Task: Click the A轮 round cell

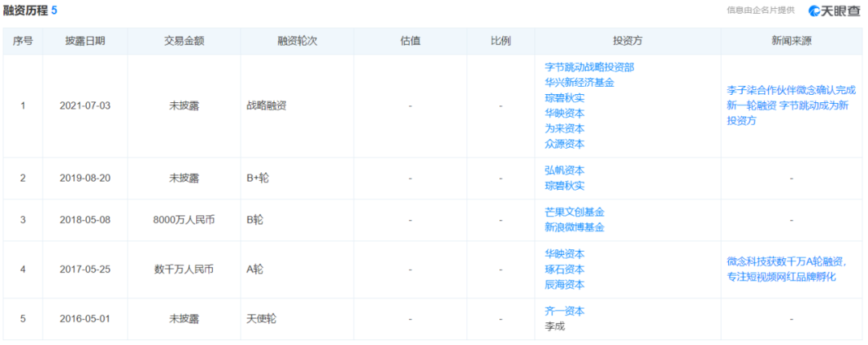Action: 256,269
